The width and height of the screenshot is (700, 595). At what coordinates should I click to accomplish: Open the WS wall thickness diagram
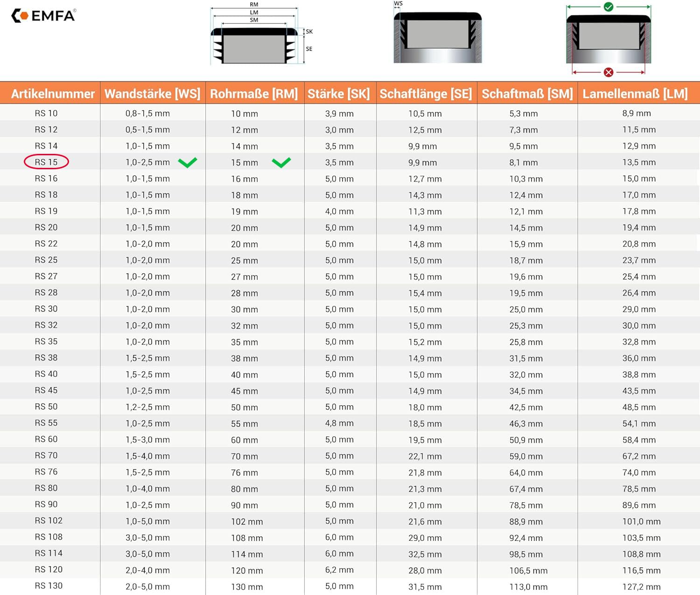437,33
